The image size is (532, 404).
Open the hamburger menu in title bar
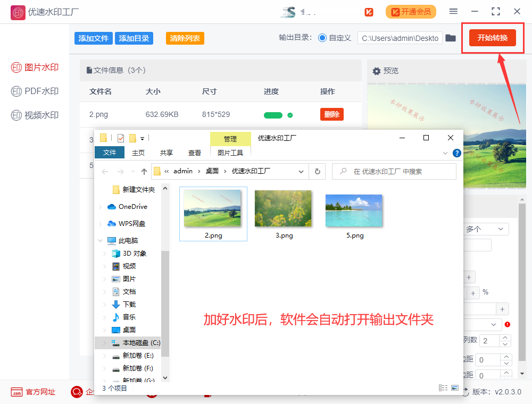pos(453,12)
